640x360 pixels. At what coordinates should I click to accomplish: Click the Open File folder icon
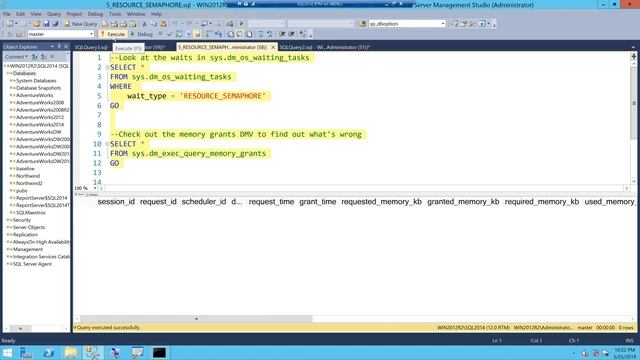pyautogui.click(x=37, y=24)
